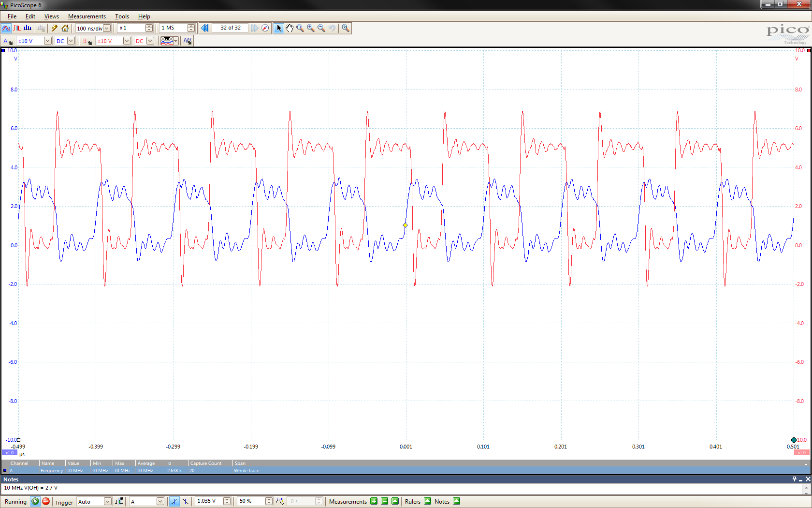Toggle falling edge trigger button
This screenshot has width=812, height=508.
[185, 501]
